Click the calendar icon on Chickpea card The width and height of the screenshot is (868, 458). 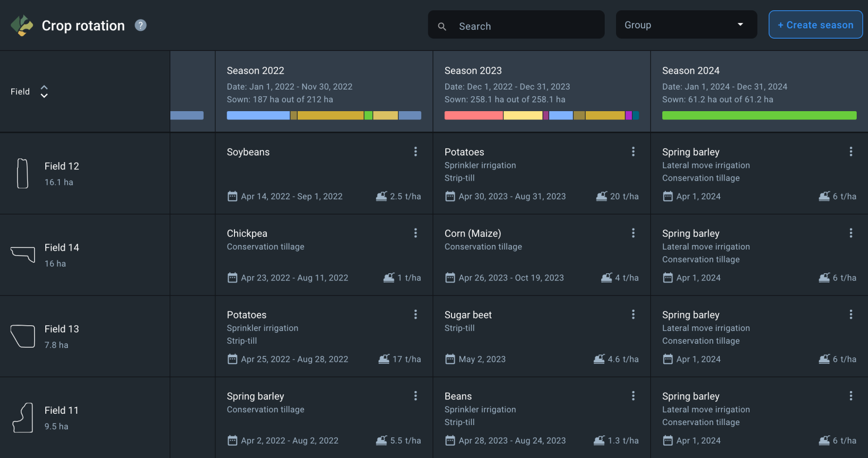(x=232, y=278)
